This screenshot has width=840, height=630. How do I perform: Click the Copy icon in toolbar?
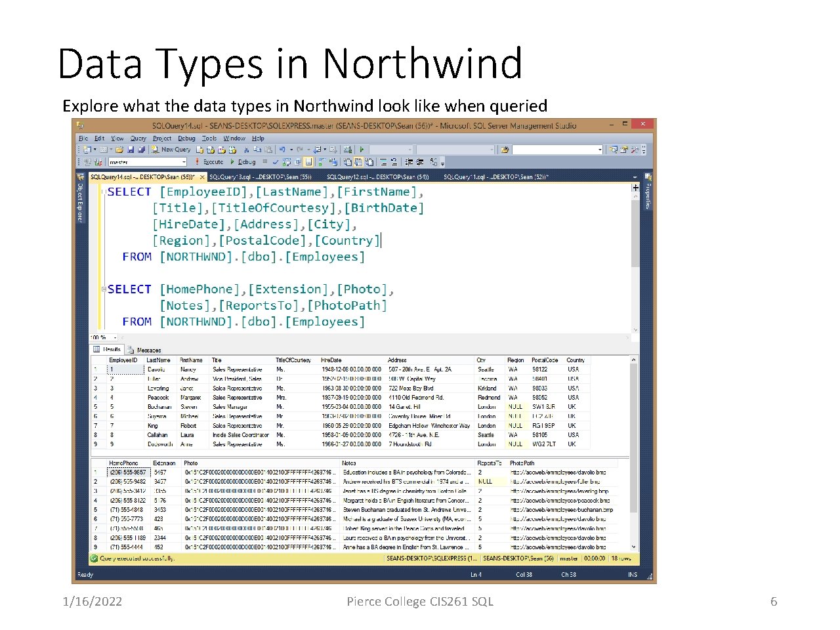point(257,150)
